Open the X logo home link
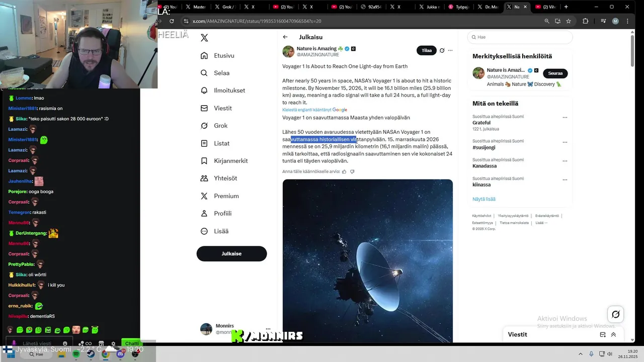Screen dimensions: 644x362 (x=204, y=38)
